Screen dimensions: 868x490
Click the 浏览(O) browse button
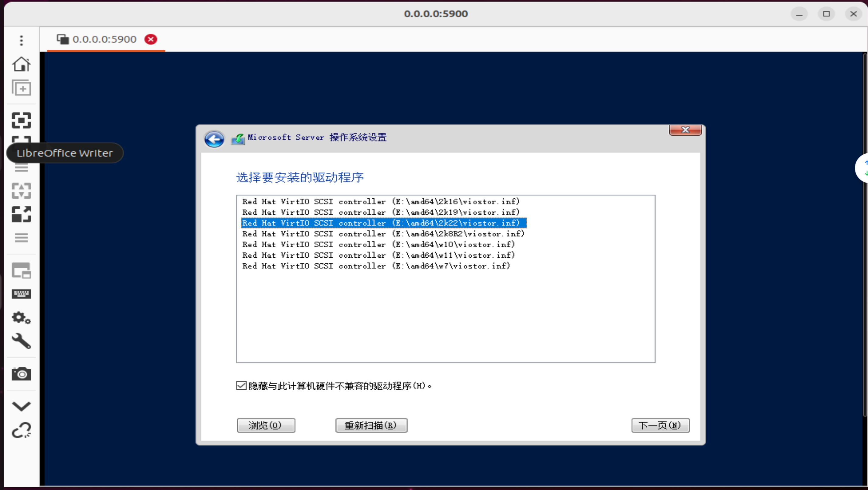click(266, 425)
